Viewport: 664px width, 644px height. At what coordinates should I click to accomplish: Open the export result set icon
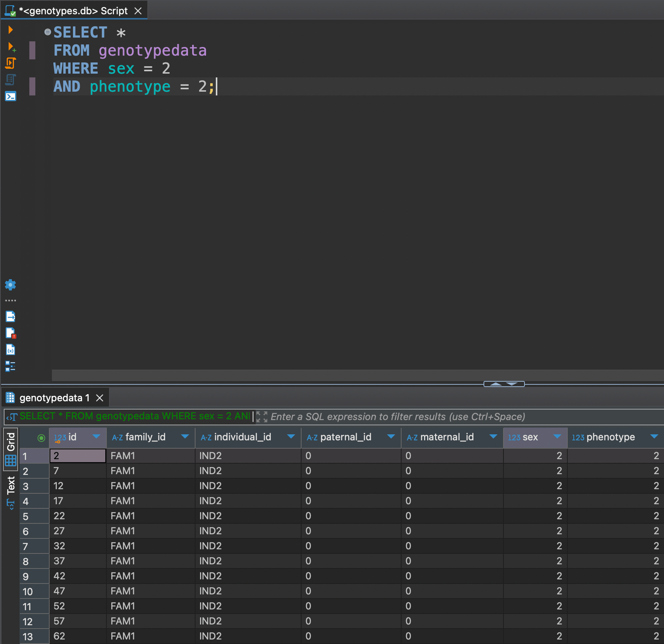point(10,316)
